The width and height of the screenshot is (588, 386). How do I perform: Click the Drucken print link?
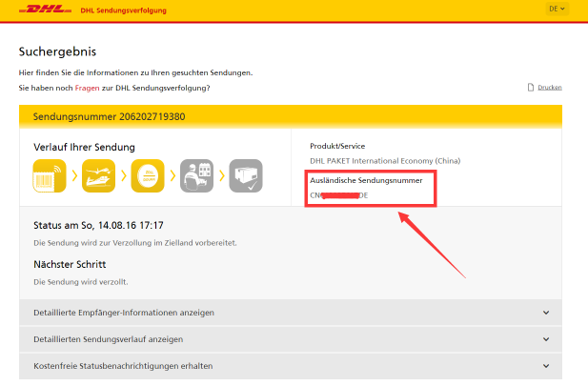tap(549, 88)
